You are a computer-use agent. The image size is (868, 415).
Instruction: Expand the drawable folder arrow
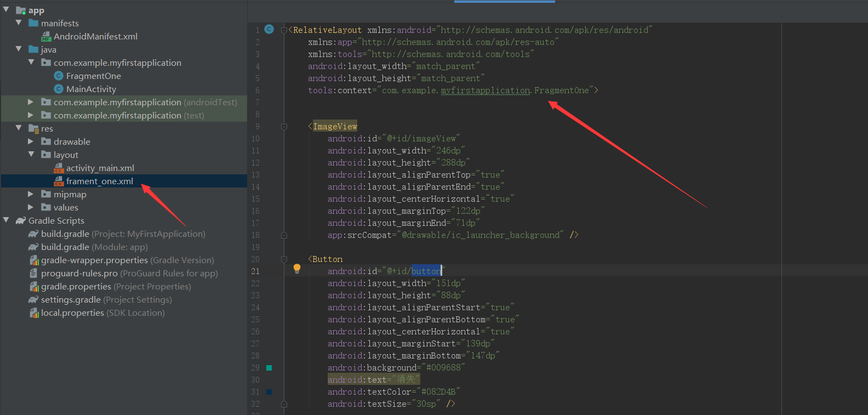click(31, 141)
